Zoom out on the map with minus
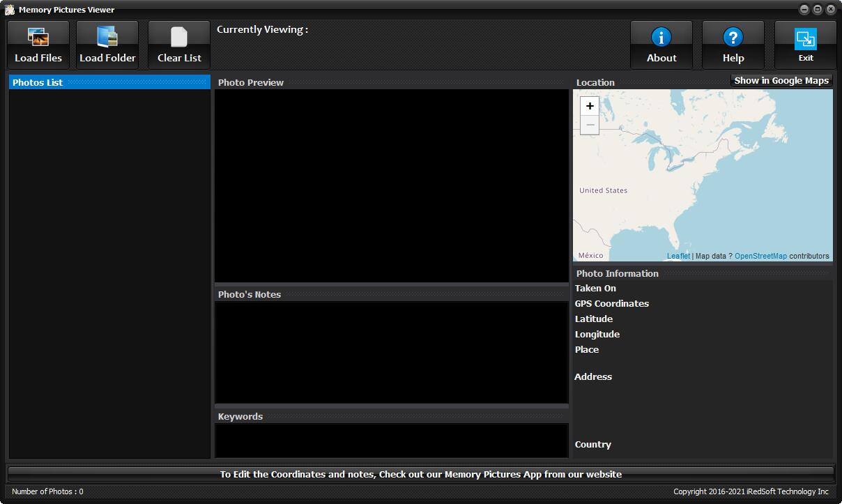842x504 pixels. (590, 125)
